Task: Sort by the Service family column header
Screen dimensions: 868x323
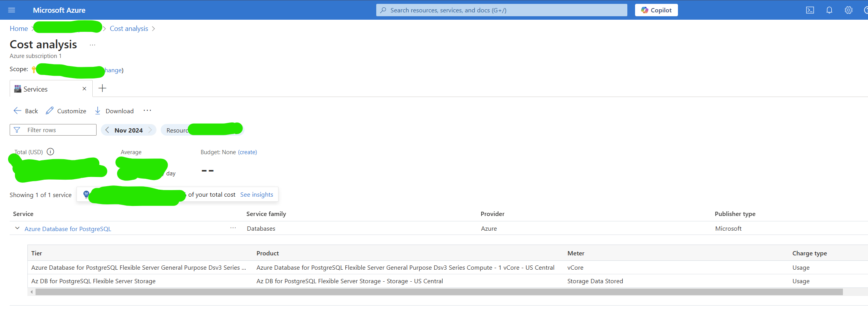Action: (x=266, y=214)
